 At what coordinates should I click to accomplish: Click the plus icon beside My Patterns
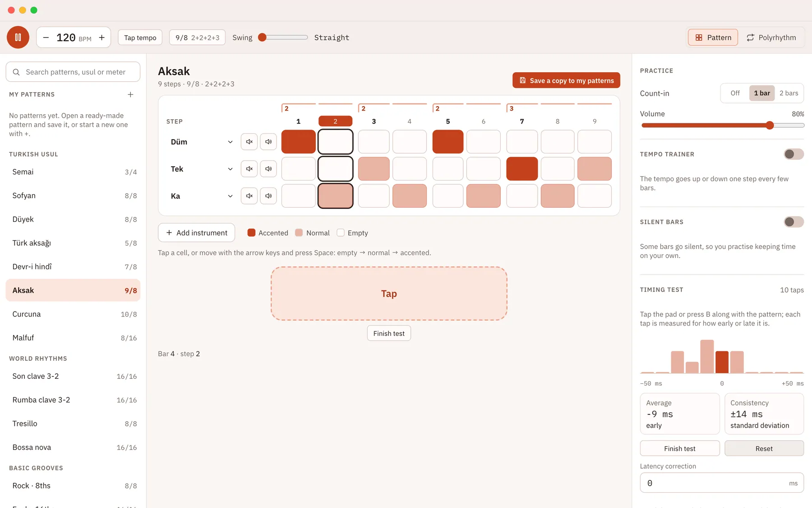(130, 94)
